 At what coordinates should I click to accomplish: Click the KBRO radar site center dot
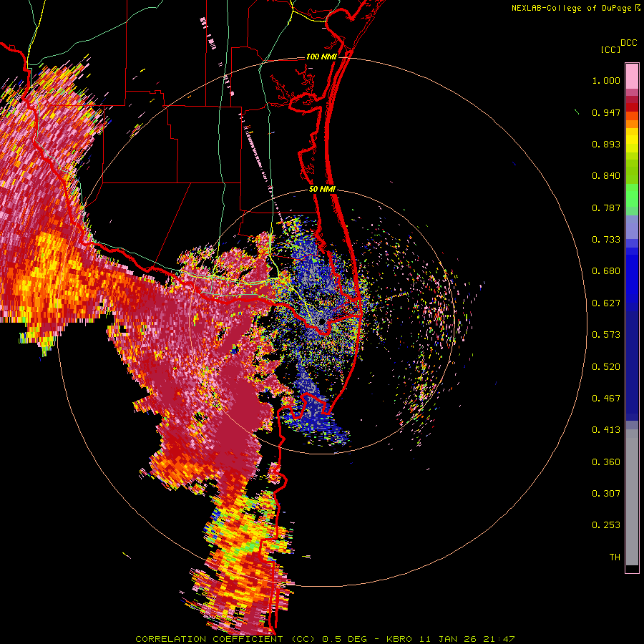322,322
